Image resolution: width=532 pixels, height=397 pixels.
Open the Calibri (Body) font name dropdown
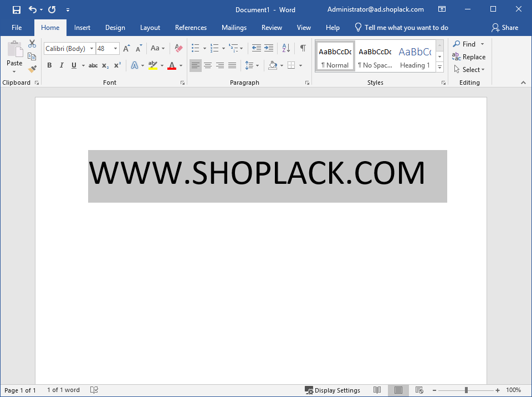[91, 49]
